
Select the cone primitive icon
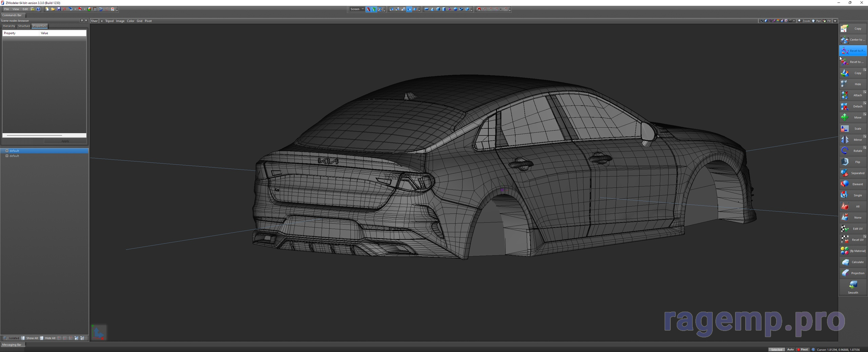coord(432,9)
